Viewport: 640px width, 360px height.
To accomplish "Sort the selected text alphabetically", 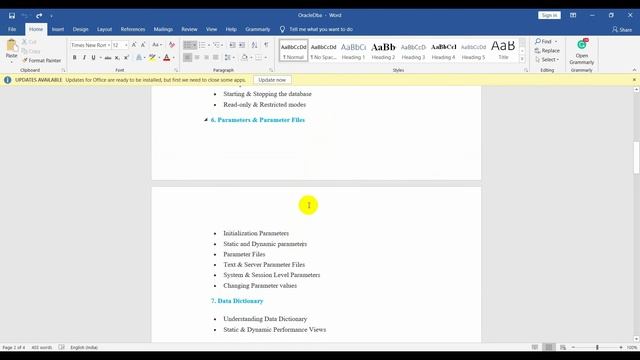I will [254, 45].
